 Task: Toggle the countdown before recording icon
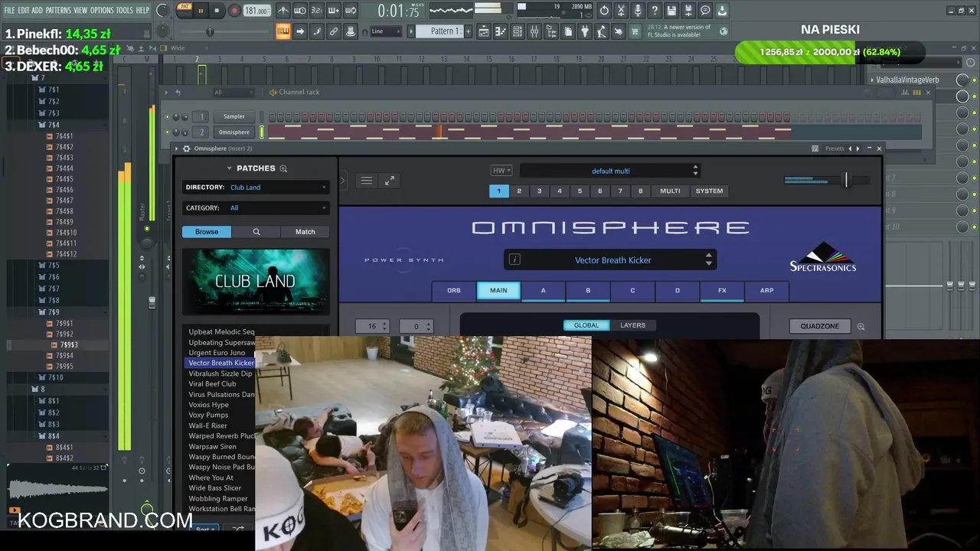pos(317,11)
